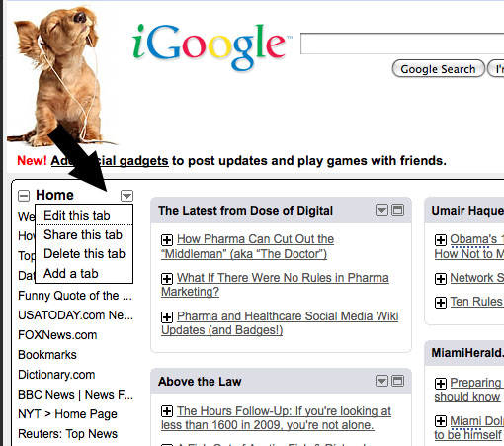Open How Pharma Can Cut Out the Middleman link
This screenshot has height=446, width=504.
coord(247,246)
